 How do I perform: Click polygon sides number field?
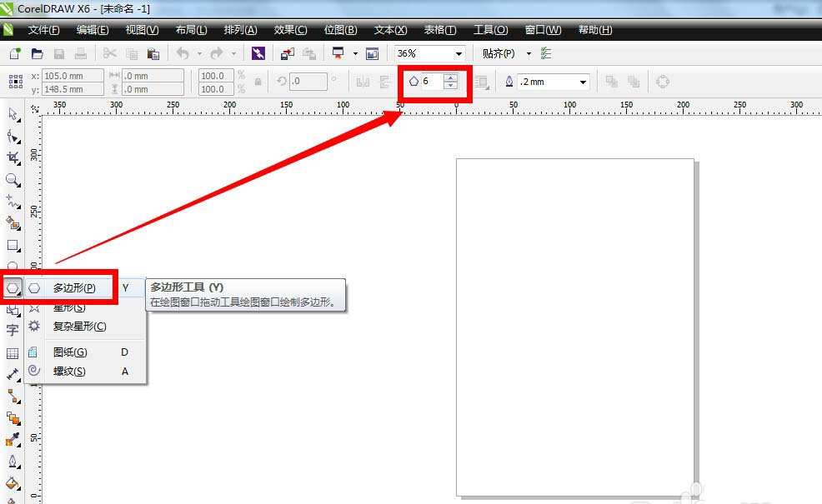[432, 81]
